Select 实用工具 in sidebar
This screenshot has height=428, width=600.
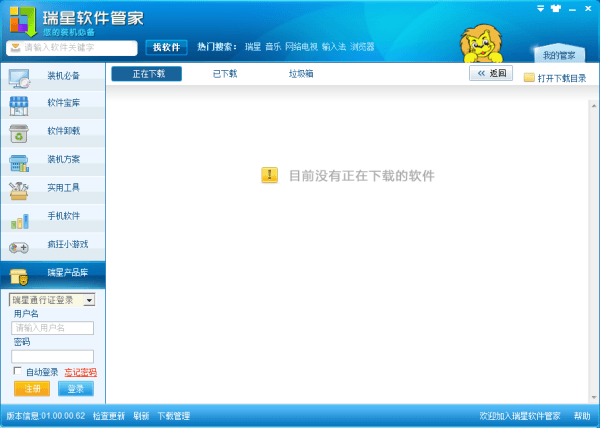click(x=53, y=189)
